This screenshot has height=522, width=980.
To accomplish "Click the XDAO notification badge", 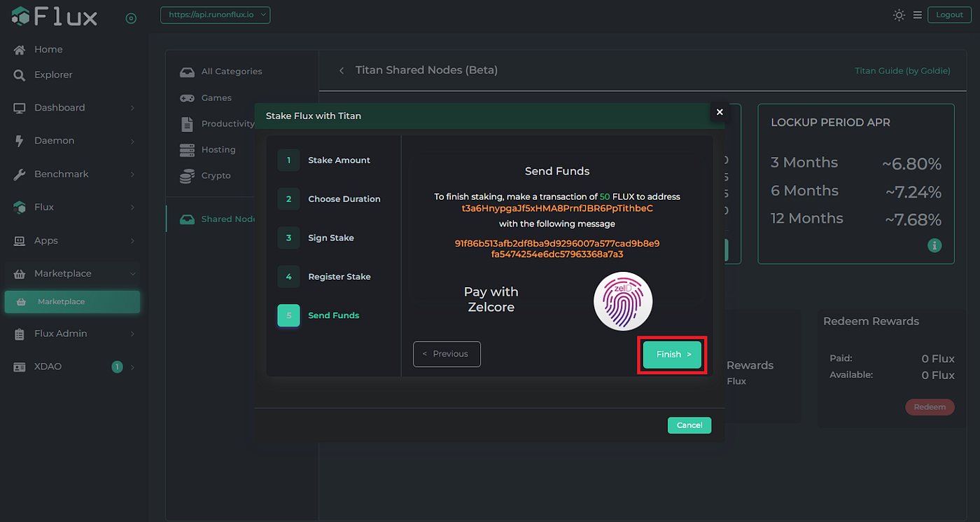I will click(117, 366).
